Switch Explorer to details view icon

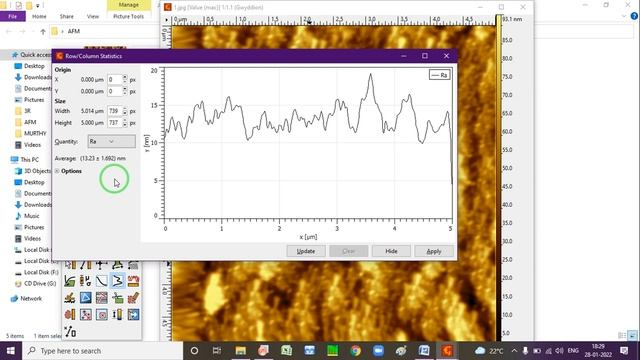coord(622,336)
